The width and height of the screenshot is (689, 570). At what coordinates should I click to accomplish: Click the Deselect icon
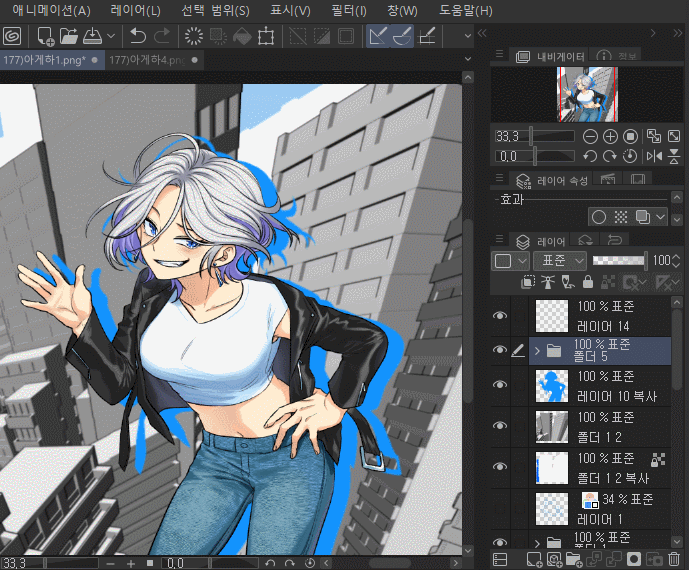click(298, 36)
